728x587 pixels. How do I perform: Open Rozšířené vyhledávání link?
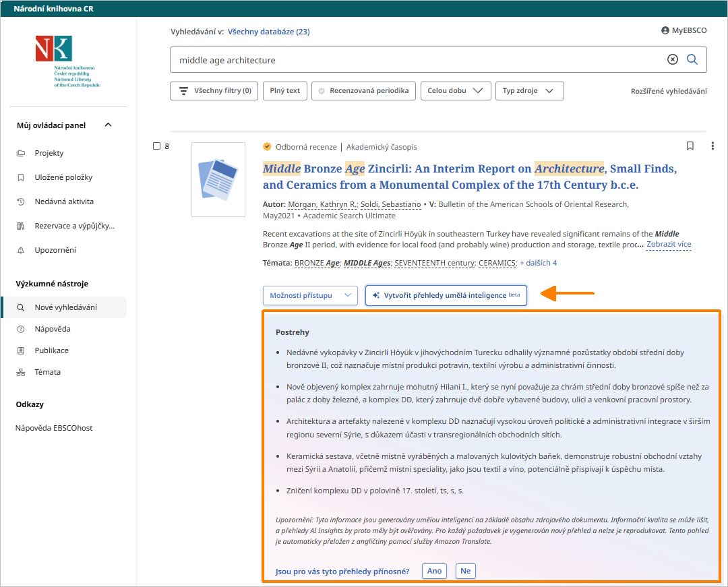pos(669,92)
